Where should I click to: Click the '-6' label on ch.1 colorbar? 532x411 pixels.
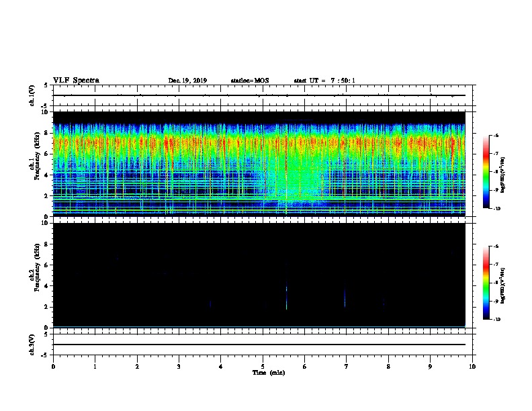pos(496,136)
